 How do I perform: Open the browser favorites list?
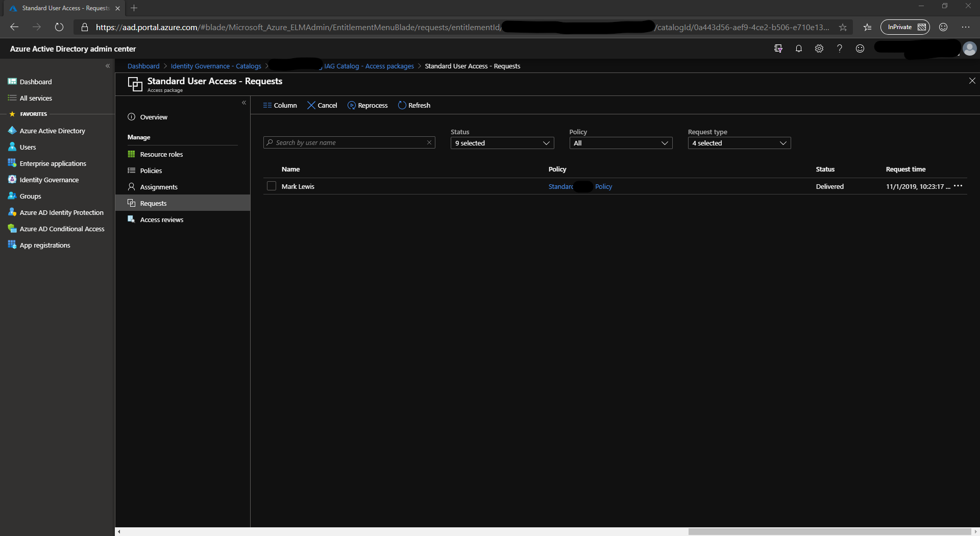point(867,27)
